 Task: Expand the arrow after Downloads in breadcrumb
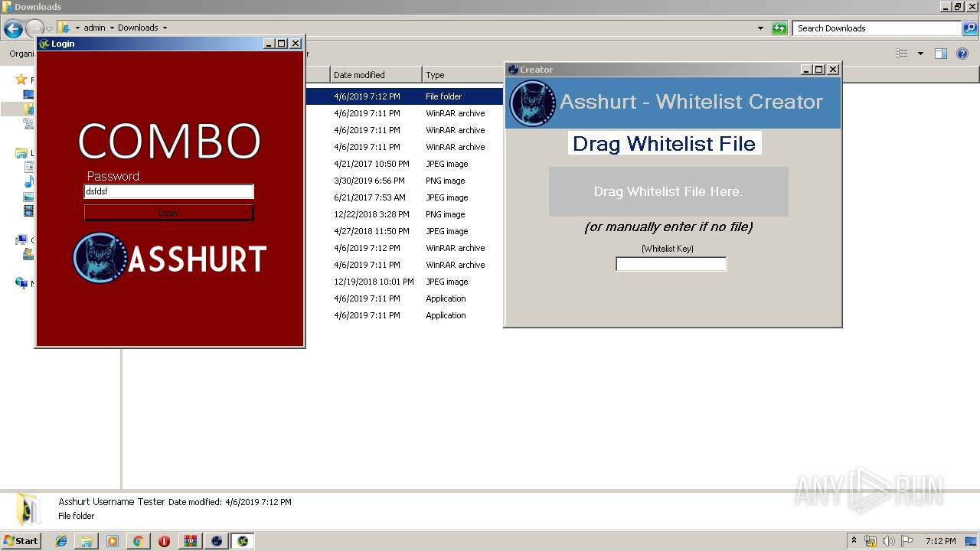pos(165,28)
